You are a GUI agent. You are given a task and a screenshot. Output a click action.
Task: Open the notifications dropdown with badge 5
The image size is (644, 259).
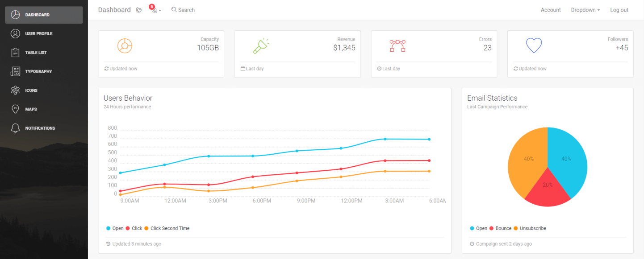point(155,9)
